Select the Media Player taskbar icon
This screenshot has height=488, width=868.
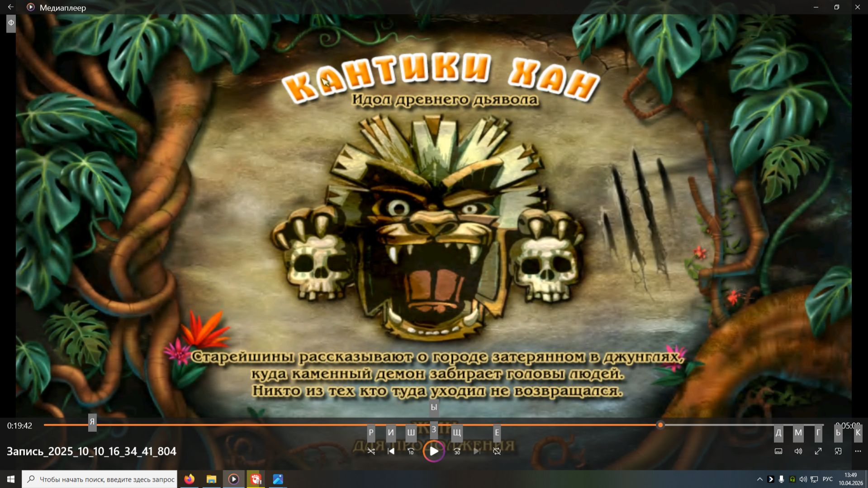point(233,479)
